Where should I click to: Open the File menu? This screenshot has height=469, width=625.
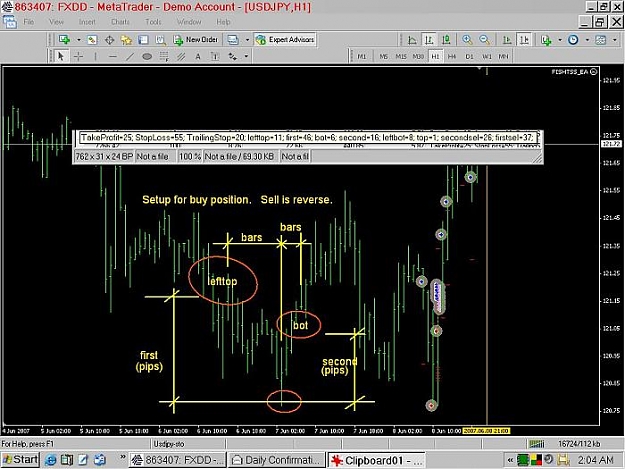coord(29,22)
